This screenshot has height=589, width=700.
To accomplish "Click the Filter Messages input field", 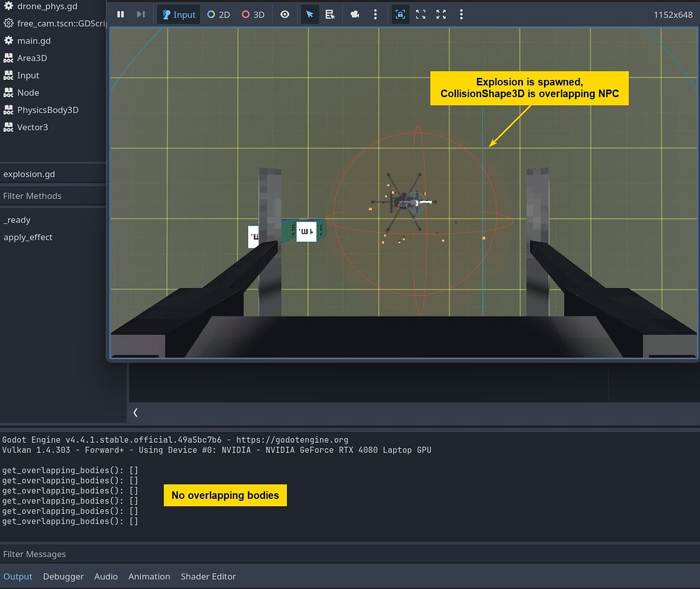I will (x=34, y=553).
